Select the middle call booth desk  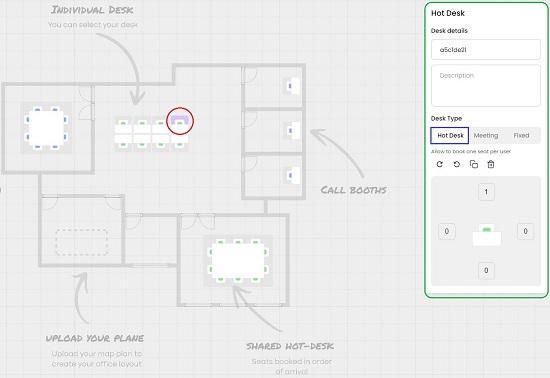[292, 130]
